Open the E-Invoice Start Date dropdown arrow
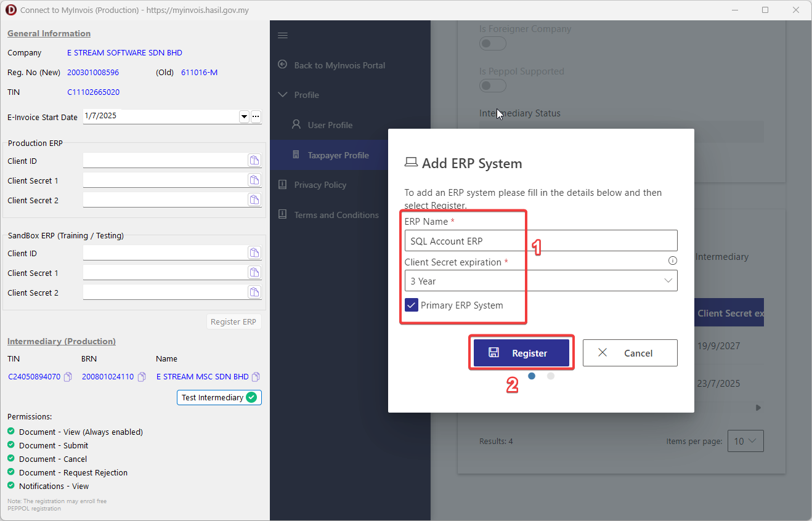Image resolution: width=812 pixels, height=521 pixels. 244,116
